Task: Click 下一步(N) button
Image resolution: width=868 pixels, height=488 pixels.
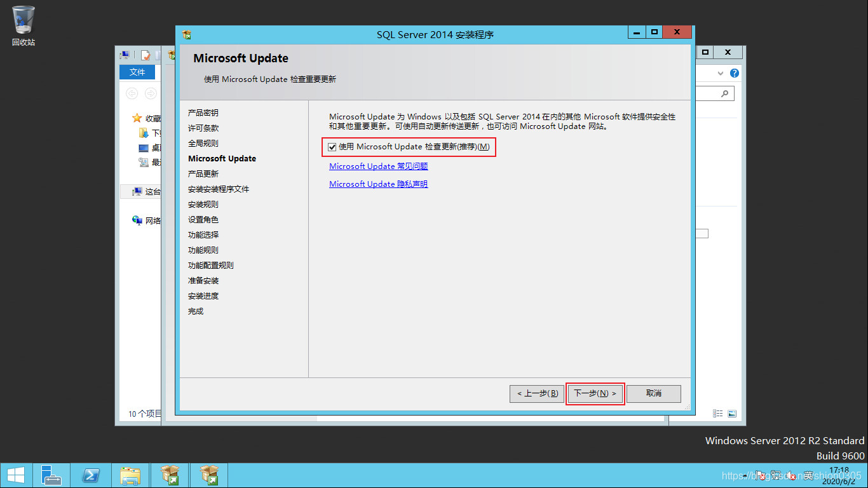Action: coord(595,393)
